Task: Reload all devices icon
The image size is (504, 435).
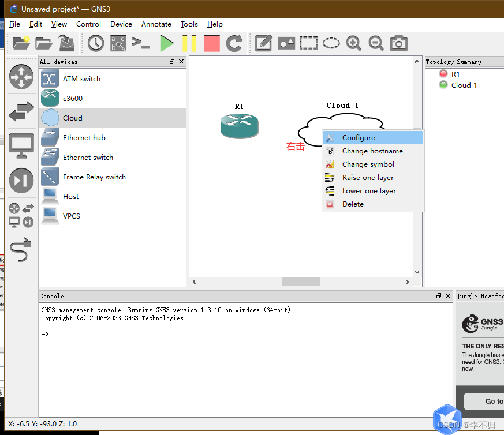Action: 234,43
